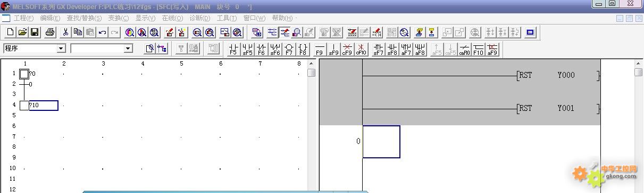Select SFC step ?10 box
Image resolution: width=644 pixels, height=193 pixels.
43,106
